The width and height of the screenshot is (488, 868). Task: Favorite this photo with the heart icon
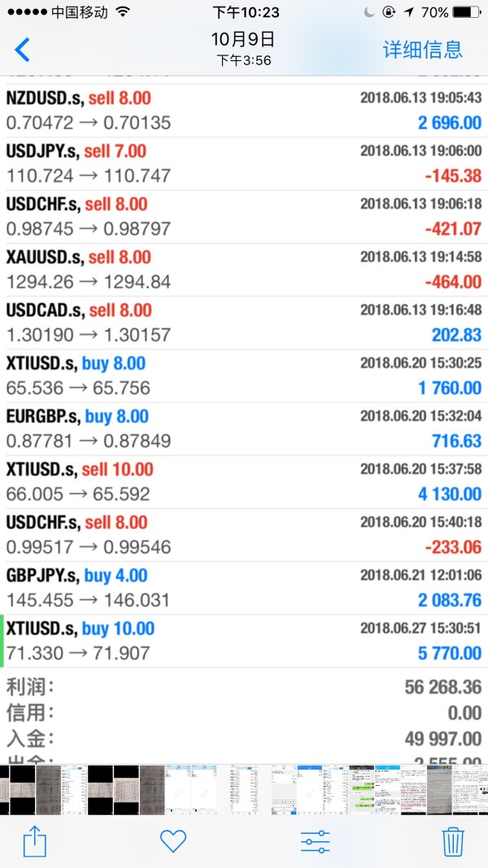pyautogui.click(x=173, y=841)
